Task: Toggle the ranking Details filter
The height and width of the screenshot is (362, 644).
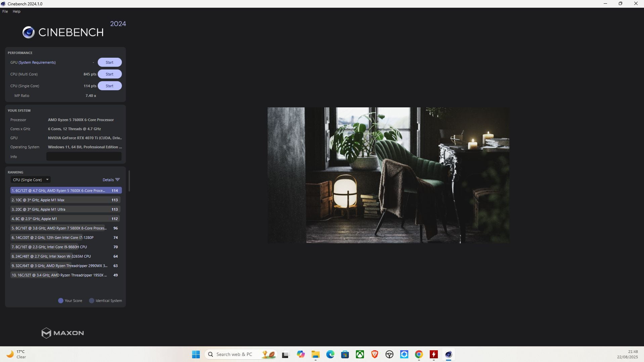Action: [111, 180]
